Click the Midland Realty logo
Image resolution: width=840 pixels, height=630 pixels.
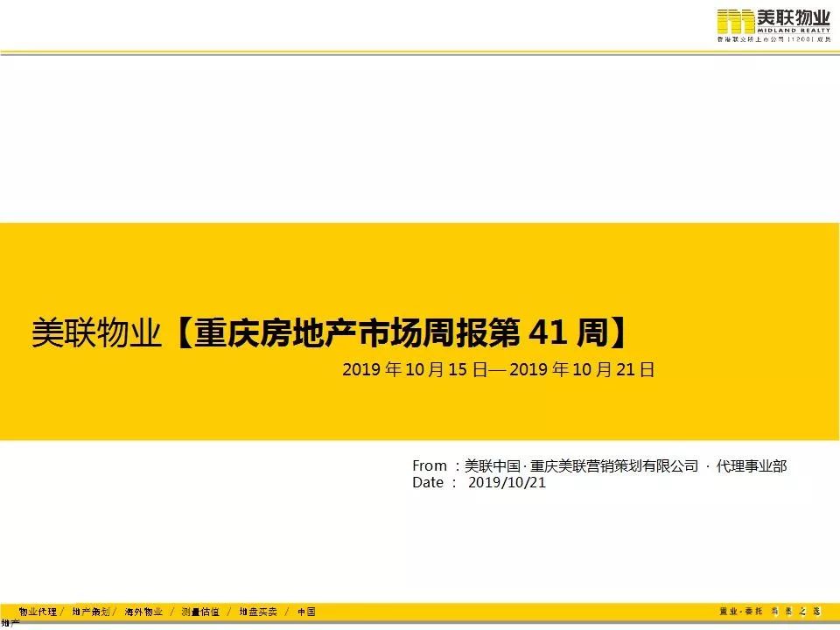click(773, 22)
